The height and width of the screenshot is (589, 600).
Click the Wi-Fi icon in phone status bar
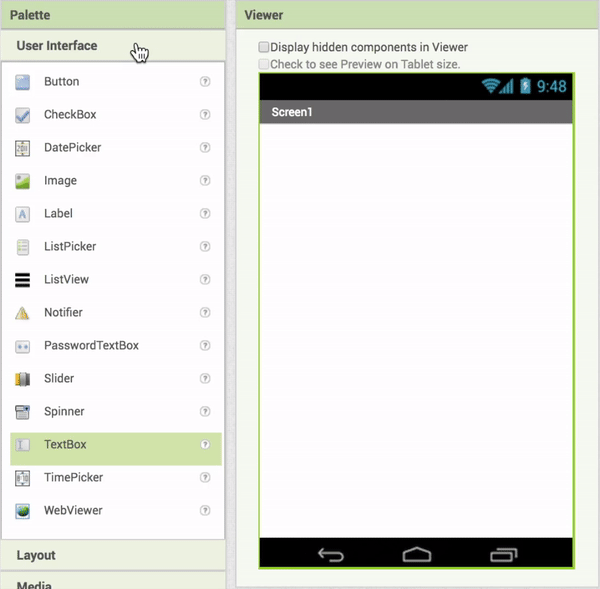[491, 86]
